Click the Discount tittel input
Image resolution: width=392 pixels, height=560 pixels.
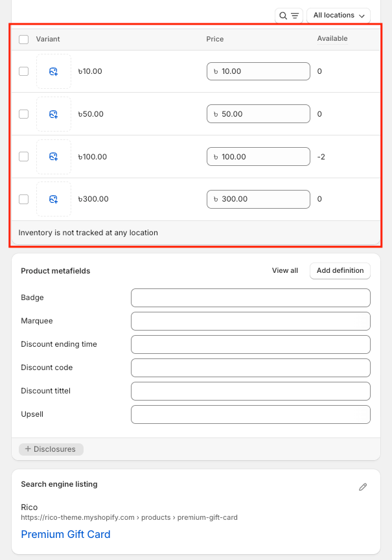point(251,391)
